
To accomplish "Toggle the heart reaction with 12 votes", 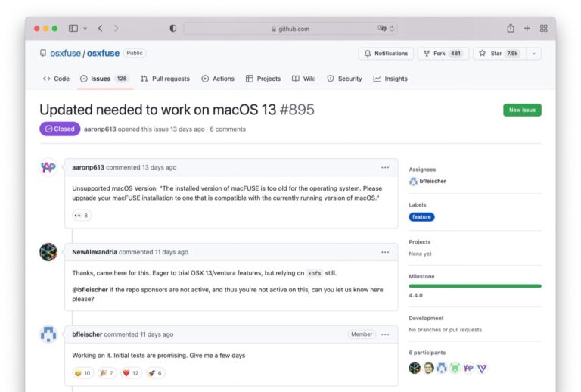I will coord(131,373).
